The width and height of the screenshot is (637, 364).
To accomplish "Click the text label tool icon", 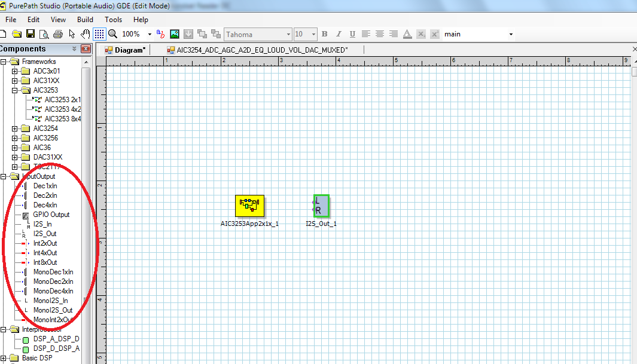I will click(160, 34).
